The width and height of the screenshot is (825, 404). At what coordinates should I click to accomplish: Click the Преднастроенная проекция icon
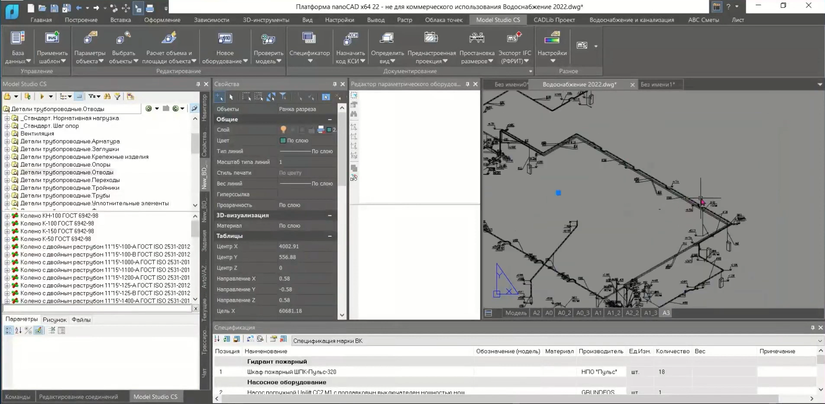tap(431, 38)
